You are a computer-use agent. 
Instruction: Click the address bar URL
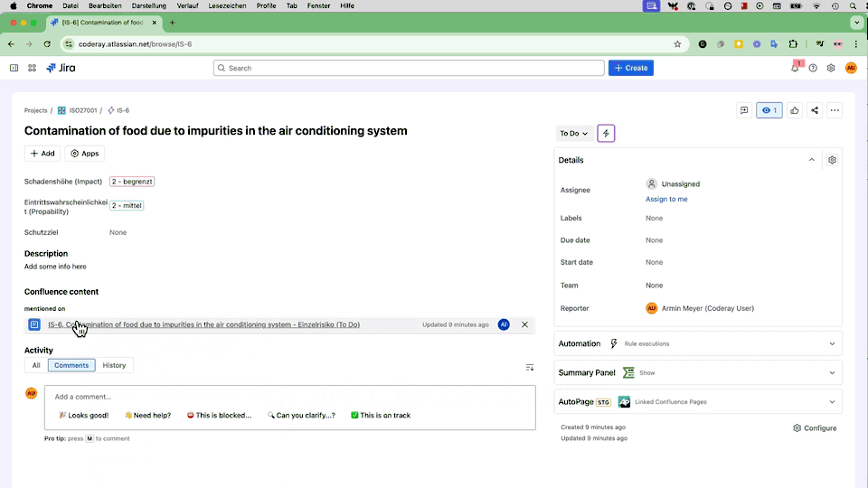tap(135, 43)
